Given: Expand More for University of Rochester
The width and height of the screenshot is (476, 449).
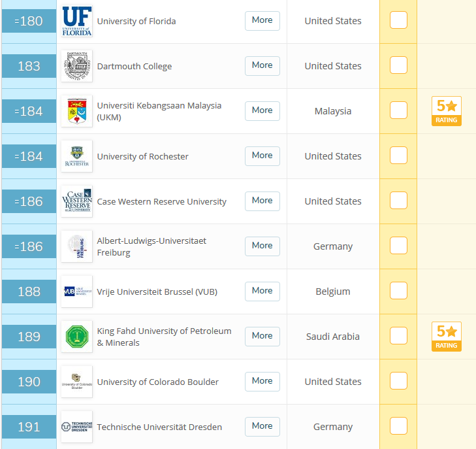Looking at the screenshot, I should tap(262, 156).
